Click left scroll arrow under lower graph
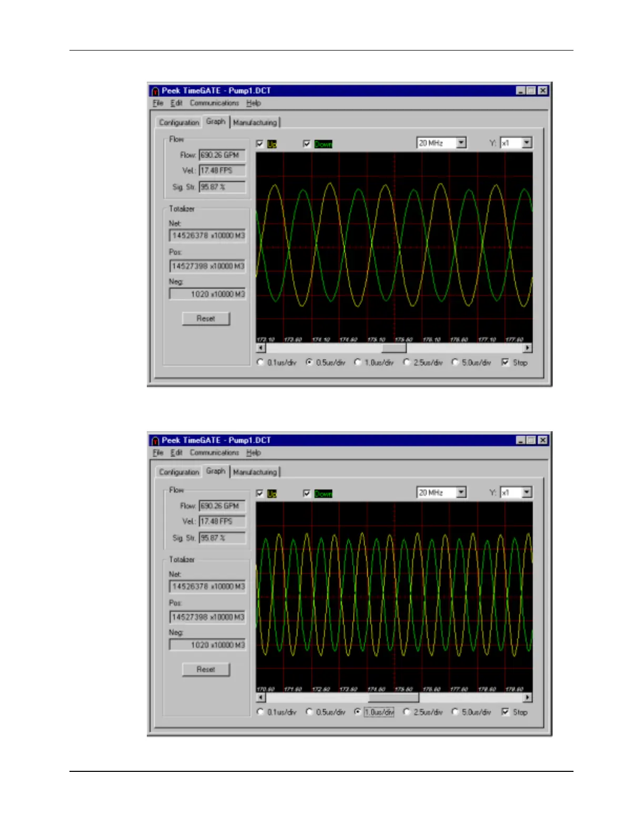The width and height of the screenshot is (644, 834). coord(261,698)
